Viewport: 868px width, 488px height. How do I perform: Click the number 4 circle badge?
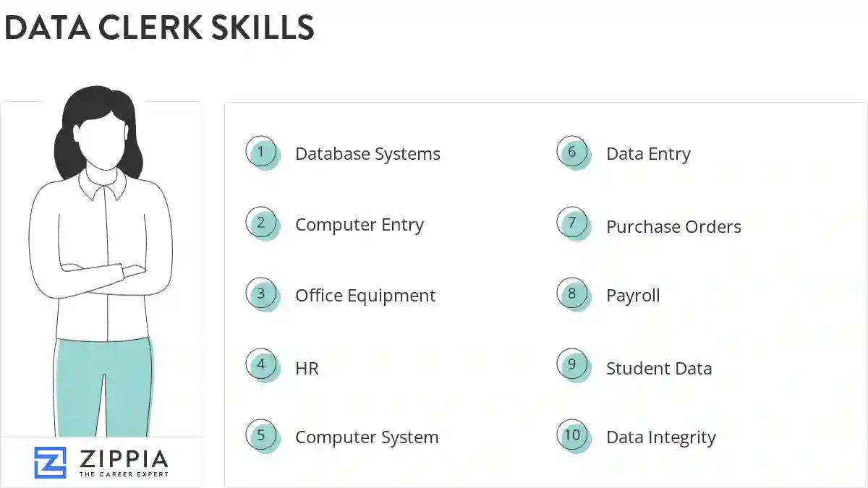point(261,365)
